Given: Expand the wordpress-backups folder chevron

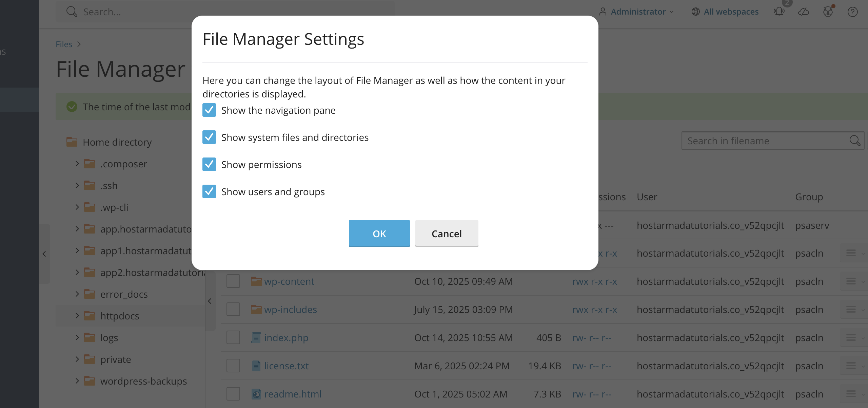Looking at the screenshot, I should [77, 381].
